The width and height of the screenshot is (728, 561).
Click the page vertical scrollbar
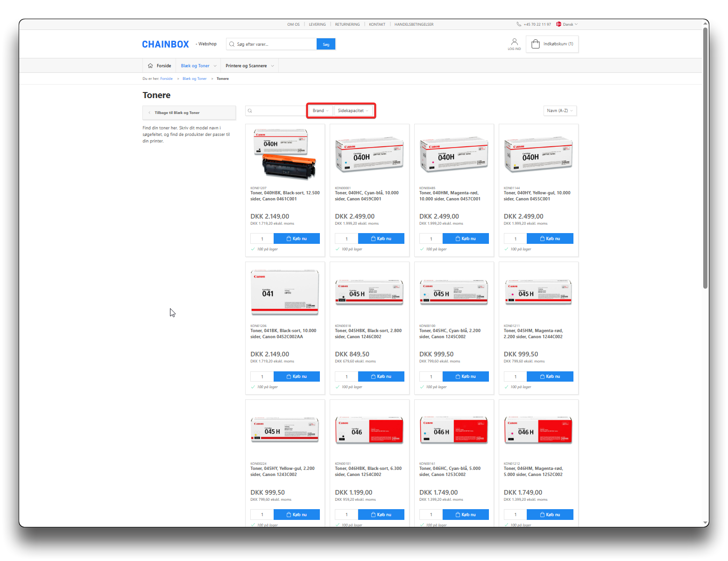(705, 159)
